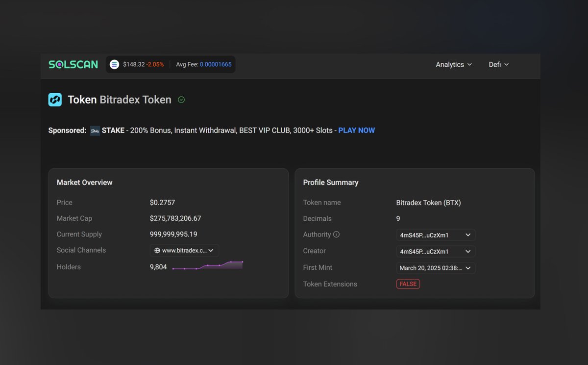This screenshot has height=365, width=588.
Task: Click the Decimals value 9
Action: pos(398,219)
